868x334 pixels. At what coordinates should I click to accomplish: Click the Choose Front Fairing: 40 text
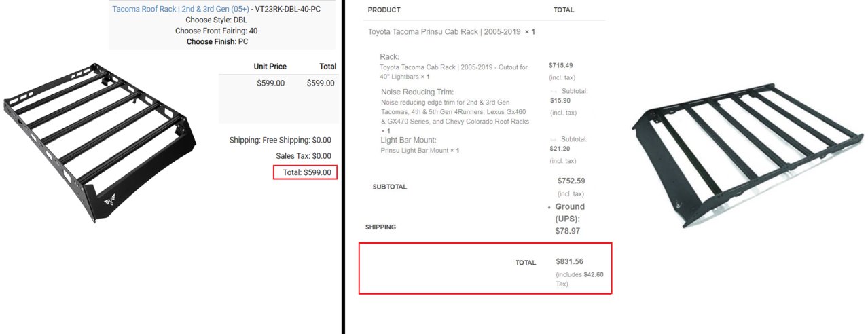coord(216,31)
